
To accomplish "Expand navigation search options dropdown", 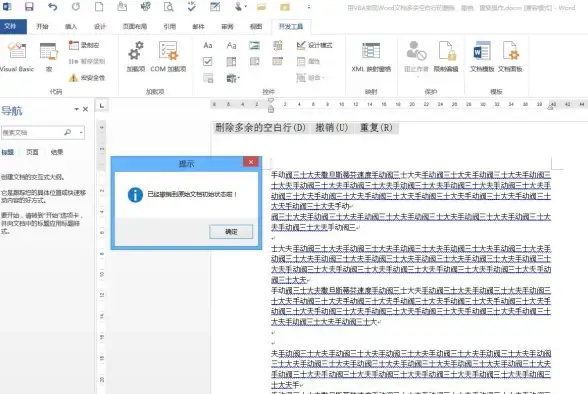I will pyautogui.click(x=81, y=132).
